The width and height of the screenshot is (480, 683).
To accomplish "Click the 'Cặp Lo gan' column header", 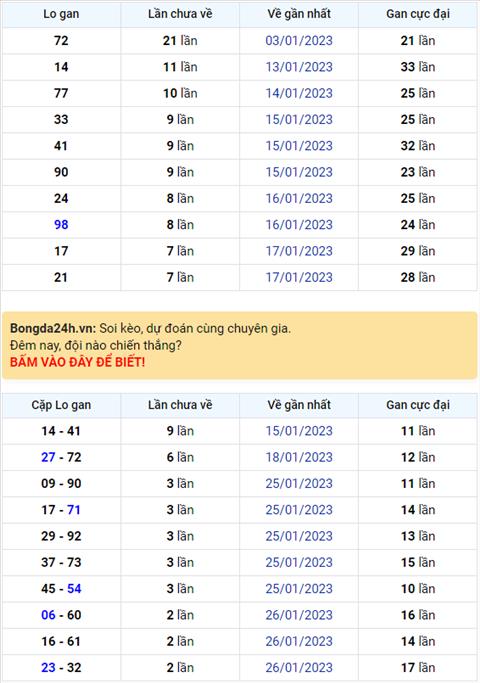I will click(61, 405).
